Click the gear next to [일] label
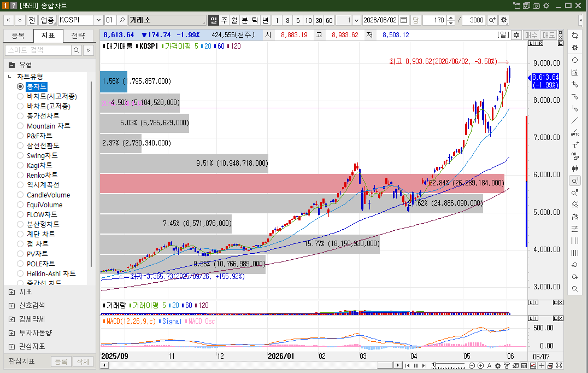 [x=516, y=35]
